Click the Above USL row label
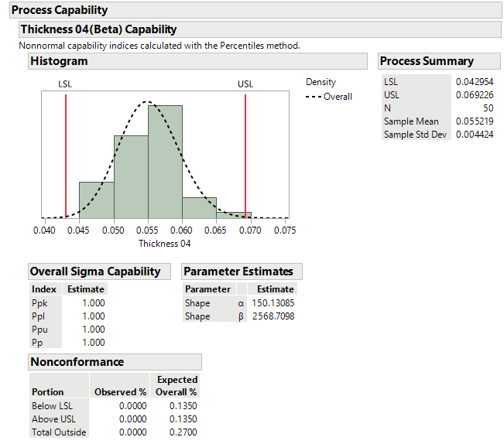 [53, 419]
